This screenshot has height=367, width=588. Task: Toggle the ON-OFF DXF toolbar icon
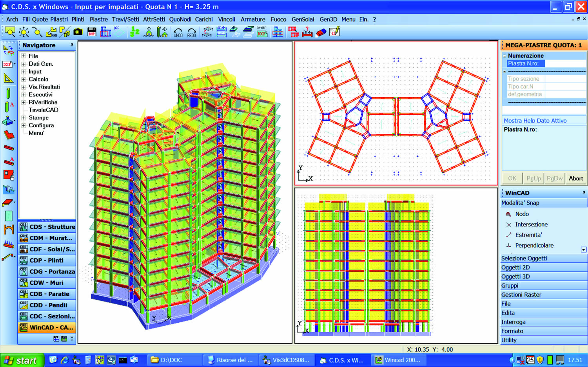[261, 32]
